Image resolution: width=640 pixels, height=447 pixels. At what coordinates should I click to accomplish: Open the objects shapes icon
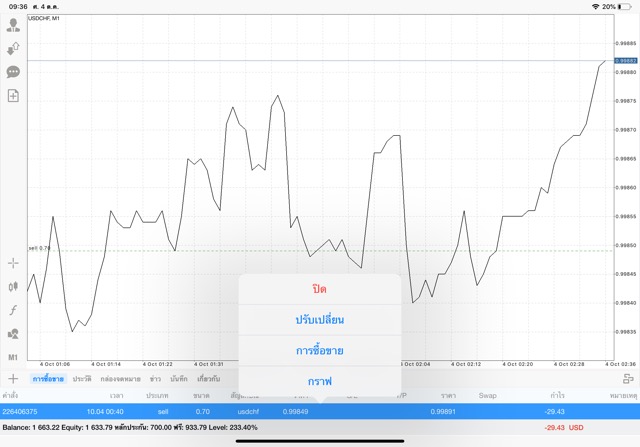pos(13,334)
